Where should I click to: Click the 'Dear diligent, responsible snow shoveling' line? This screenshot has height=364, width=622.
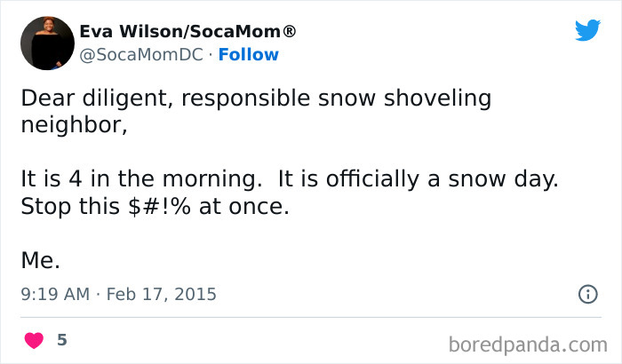tap(256, 99)
